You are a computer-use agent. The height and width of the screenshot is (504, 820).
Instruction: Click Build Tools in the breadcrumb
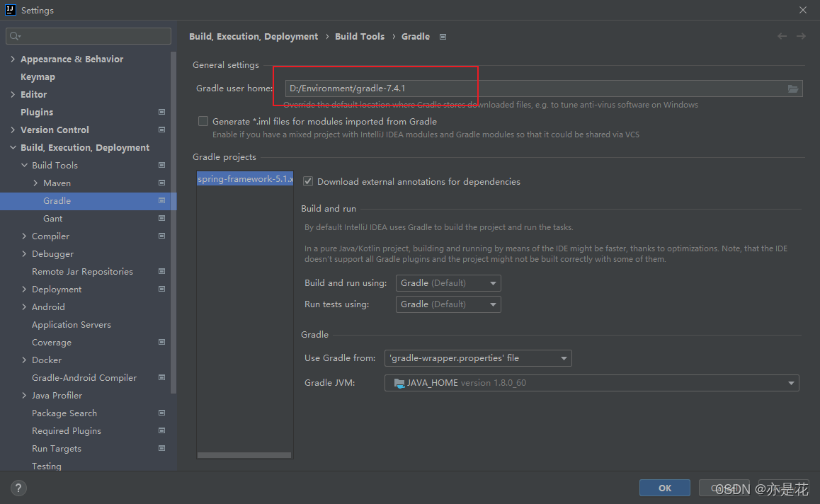(360, 37)
